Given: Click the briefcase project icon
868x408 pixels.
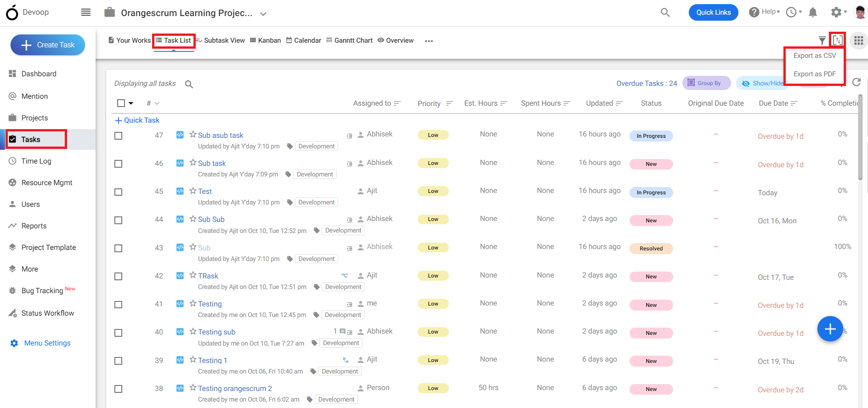Looking at the screenshot, I should (x=109, y=12).
